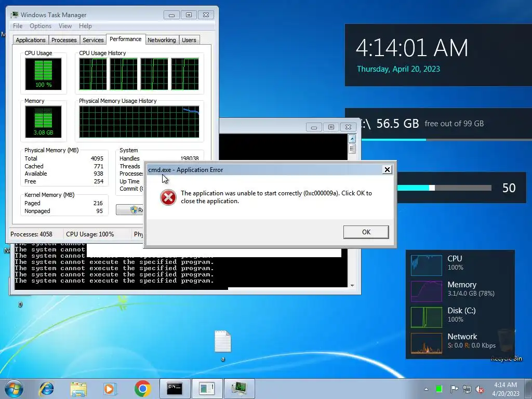This screenshot has width=532, height=399.
Task: Switch to the Services tab
Action: tap(93, 40)
